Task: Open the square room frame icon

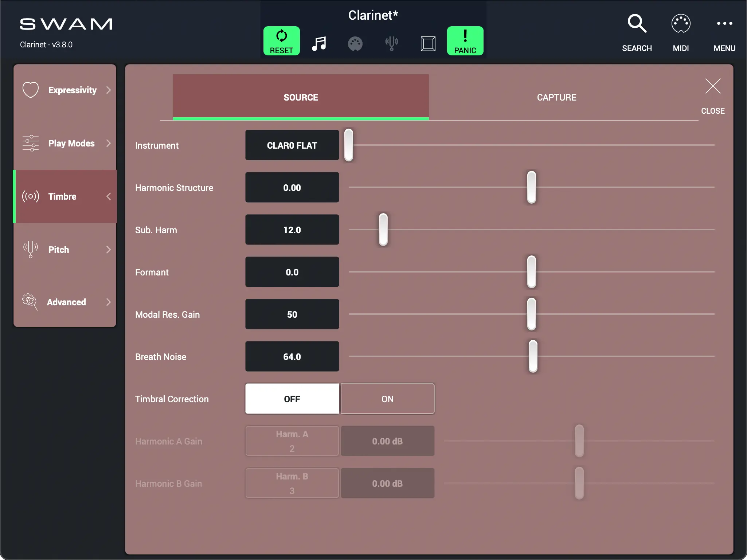Action: click(x=428, y=43)
